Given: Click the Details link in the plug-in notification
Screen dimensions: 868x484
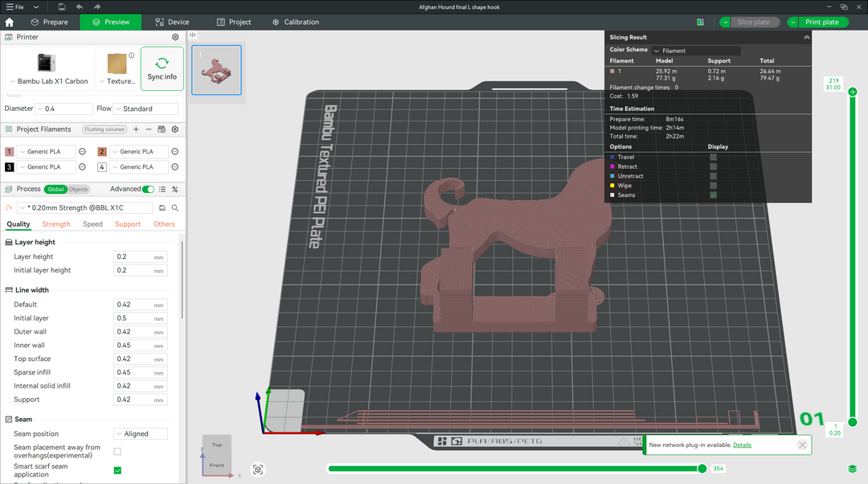Looking at the screenshot, I should (742, 445).
